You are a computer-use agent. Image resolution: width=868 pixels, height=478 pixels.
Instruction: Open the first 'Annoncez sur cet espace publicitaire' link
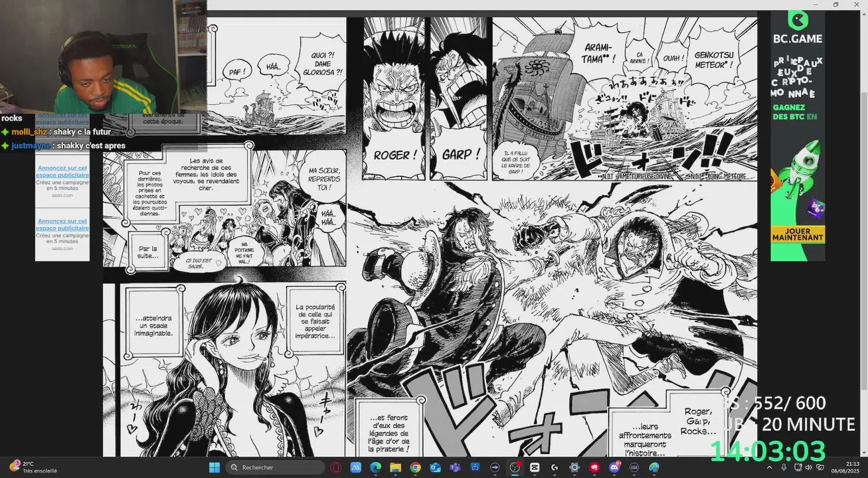[62, 119]
